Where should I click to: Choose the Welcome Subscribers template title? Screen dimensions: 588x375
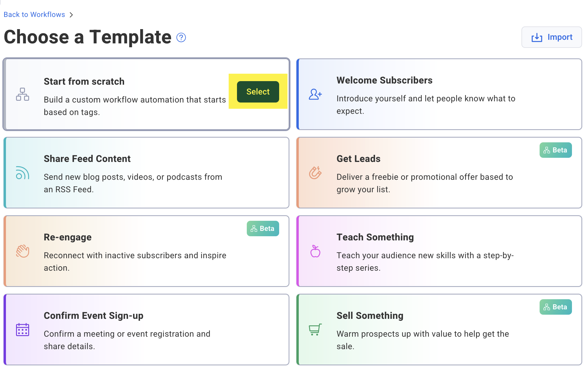[x=384, y=80]
